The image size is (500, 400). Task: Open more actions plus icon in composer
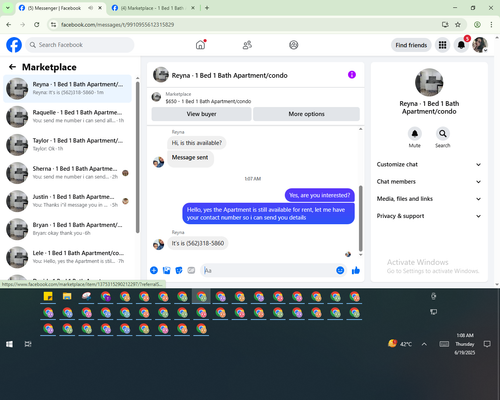point(154,270)
